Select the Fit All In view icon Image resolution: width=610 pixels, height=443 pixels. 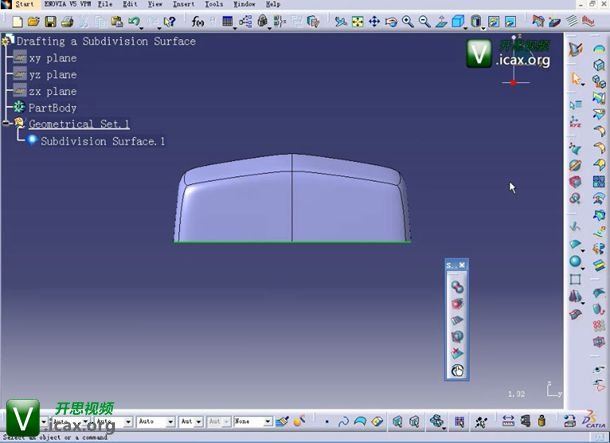358,21
